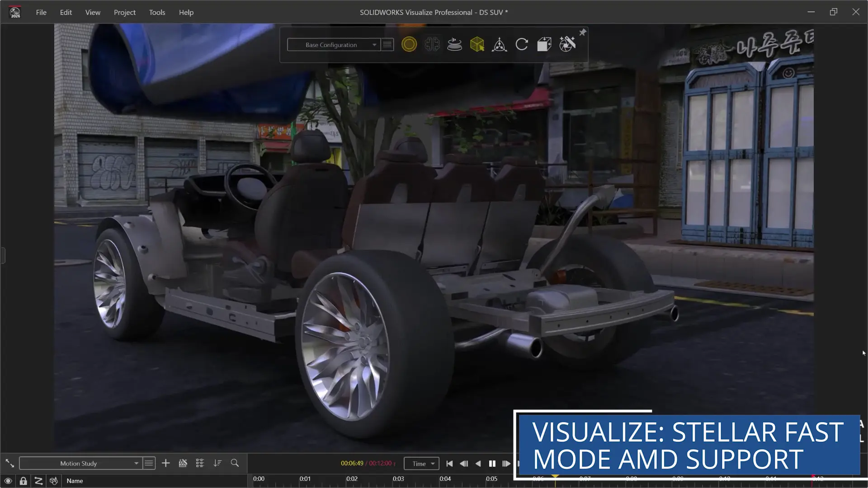Screen dimensions: 868x488
Task: Click the 0:02 mark on timeline ruler
Action: click(352, 479)
